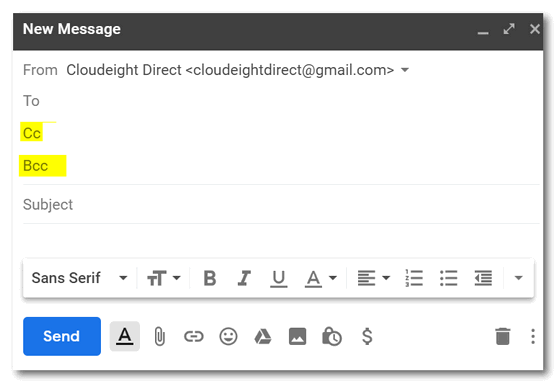Send money with the dollar sign icon

click(367, 336)
